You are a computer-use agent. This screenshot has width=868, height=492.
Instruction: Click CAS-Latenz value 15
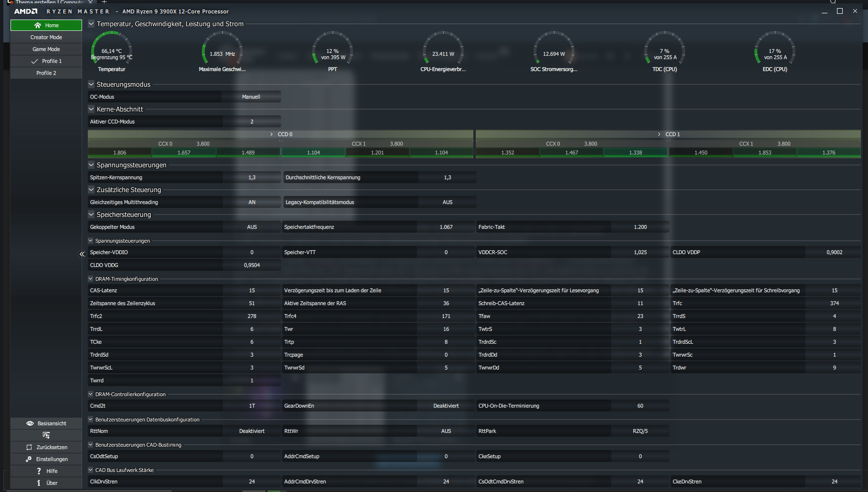[x=252, y=290]
